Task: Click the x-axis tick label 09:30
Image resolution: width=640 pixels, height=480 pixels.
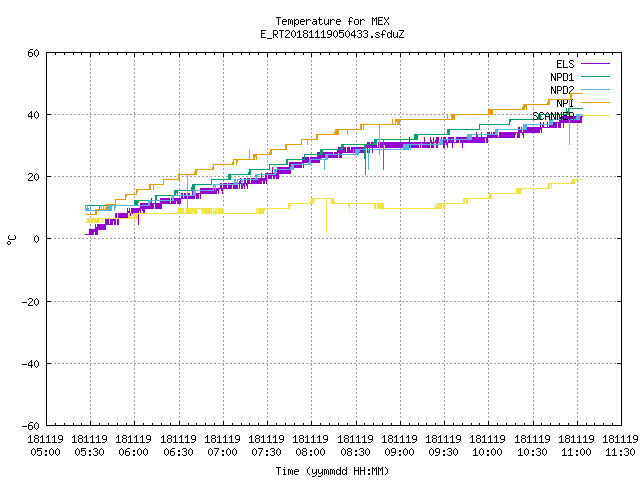Action: [x=444, y=453]
